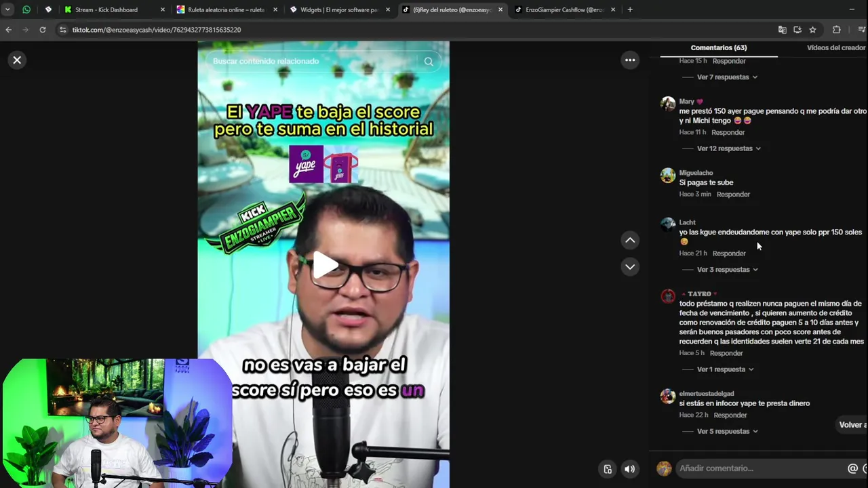
Task: Open Mary's profile avatar
Action: coord(668,104)
